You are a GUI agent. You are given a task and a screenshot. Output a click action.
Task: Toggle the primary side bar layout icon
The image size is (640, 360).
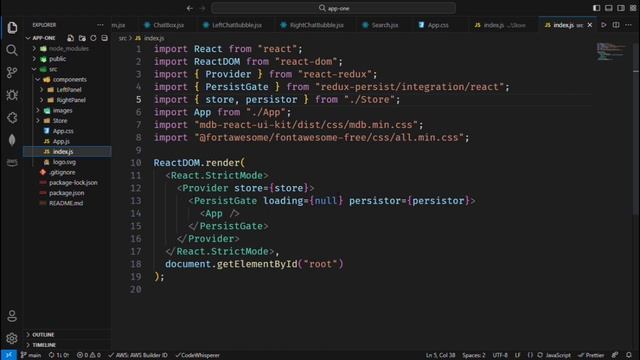(x=596, y=8)
